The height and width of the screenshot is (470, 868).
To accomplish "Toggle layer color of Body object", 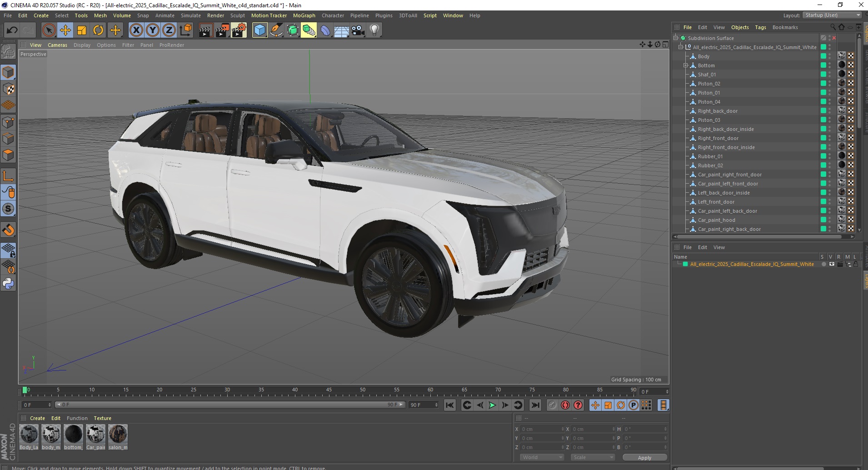I will point(823,56).
